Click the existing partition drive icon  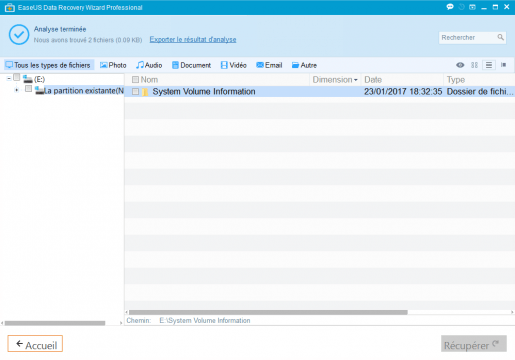click(x=39, y=90)
